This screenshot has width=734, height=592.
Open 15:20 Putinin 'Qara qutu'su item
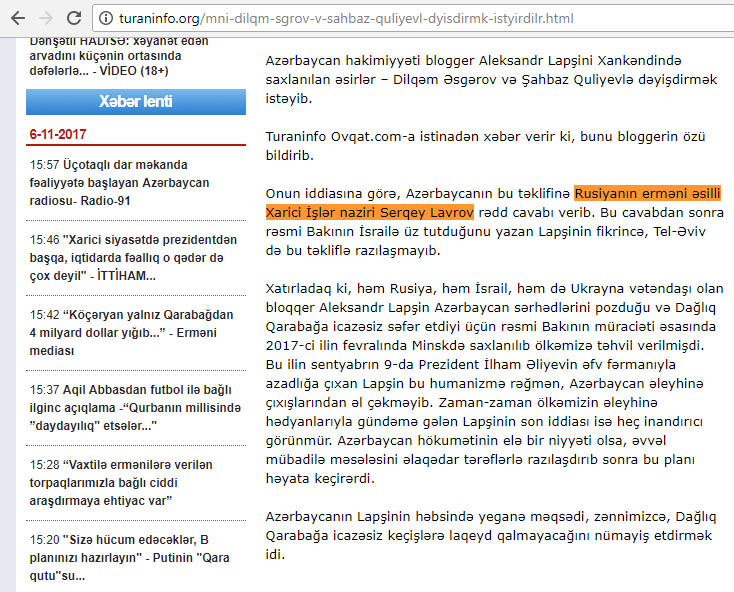[x=129, y=557]
